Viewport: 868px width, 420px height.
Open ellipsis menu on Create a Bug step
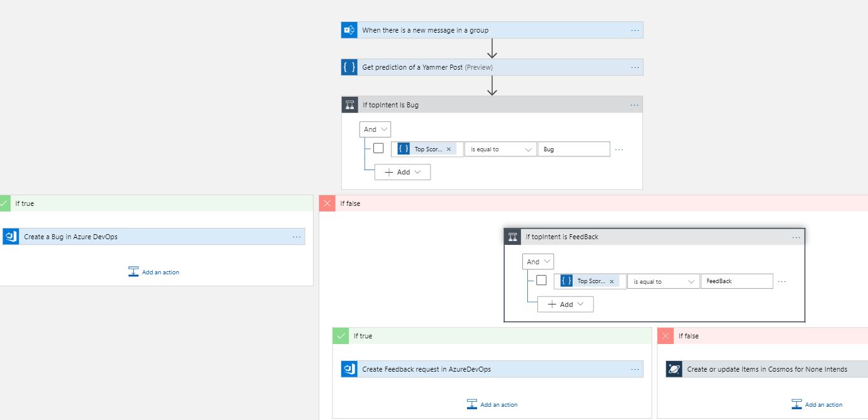[x=297, y=237]
